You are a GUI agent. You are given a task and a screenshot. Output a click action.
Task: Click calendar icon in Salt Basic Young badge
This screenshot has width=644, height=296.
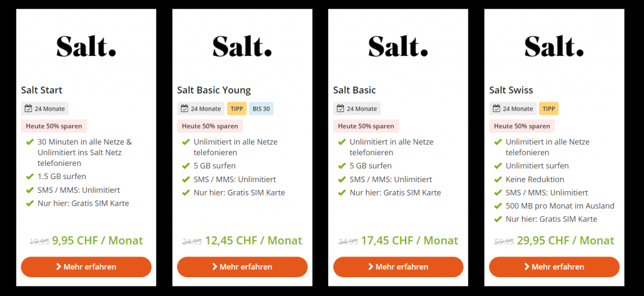pos(184,109)
